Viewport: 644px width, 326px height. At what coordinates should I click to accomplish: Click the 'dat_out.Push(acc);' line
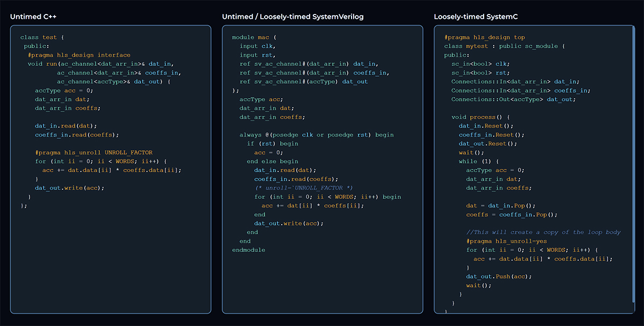point(499,277)
